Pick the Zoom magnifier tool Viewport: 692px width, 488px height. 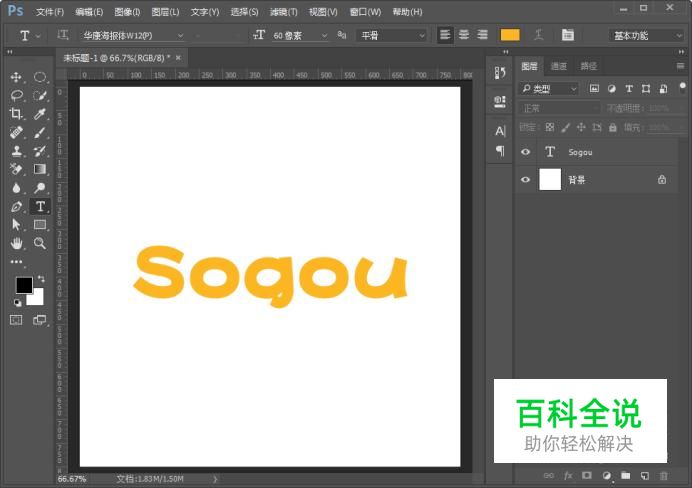(40, 243)
